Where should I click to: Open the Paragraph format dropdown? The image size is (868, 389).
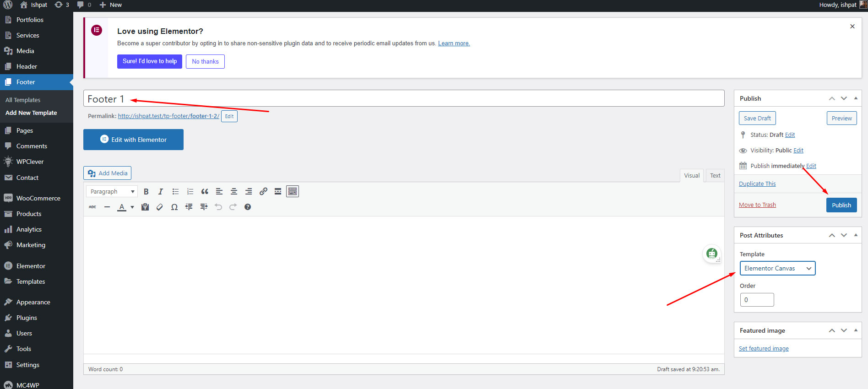[x=112, y=191]
